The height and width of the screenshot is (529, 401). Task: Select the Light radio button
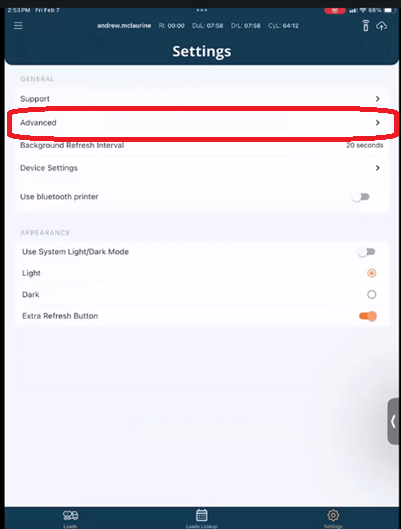372,273
